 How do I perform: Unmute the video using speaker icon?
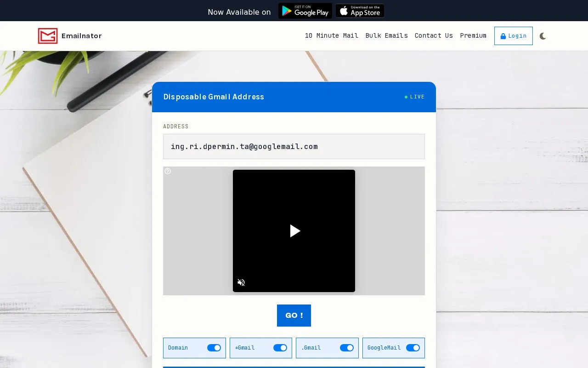click(x=241, y=282)
